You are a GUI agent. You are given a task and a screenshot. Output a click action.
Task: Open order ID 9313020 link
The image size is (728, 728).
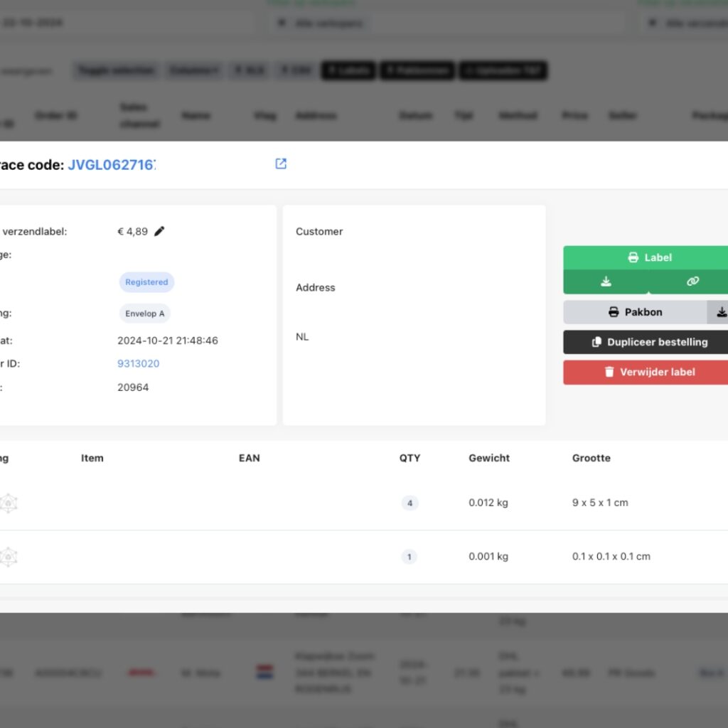click(x=138, y=363)
